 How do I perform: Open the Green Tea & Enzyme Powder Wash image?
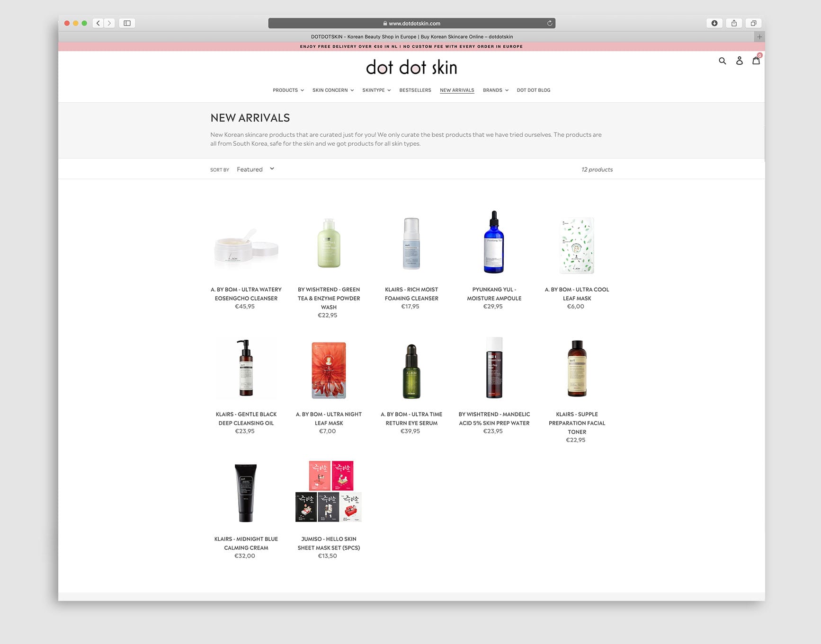(x=329, y=244)
